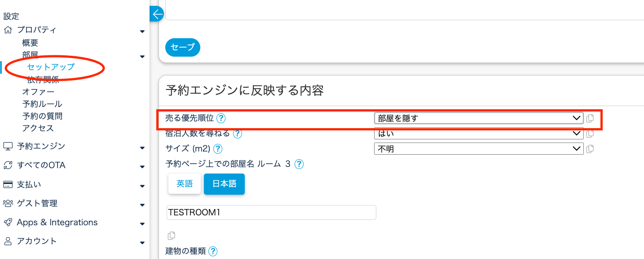This screenshot has width=644, height=259.
Task: Click help icon next to 予約ページ上での部屋名
Action: click(x=299, y=164)
